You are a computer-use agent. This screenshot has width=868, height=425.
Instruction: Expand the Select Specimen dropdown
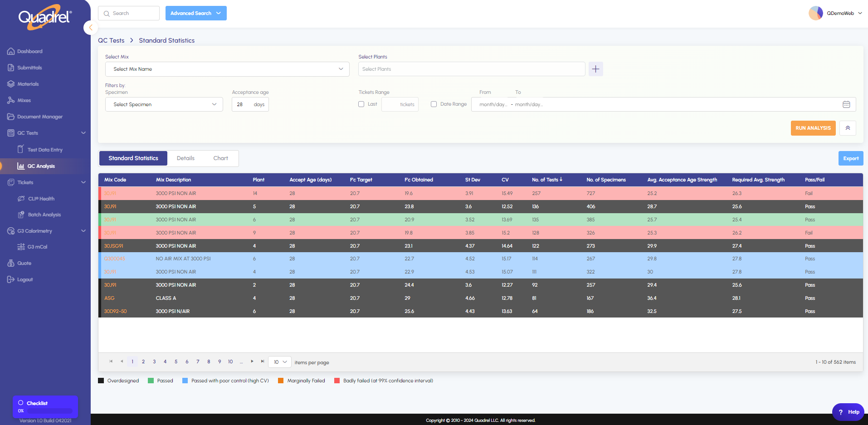164,104
